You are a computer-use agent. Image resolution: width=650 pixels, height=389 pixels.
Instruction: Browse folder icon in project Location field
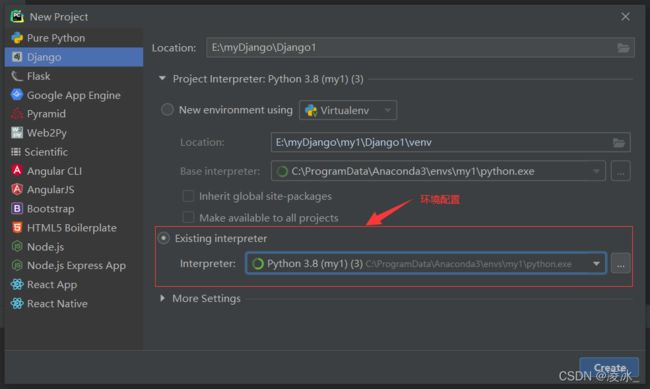(623, 48)
